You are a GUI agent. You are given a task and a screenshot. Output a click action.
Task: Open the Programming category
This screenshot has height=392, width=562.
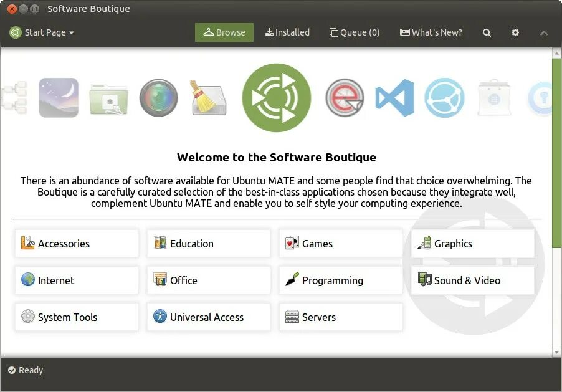pos(340,280)
